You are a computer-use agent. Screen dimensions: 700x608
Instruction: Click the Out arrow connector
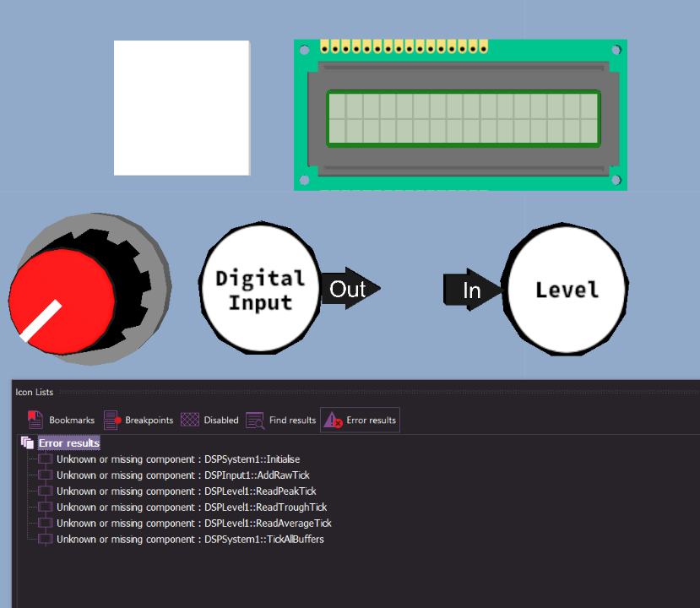(348, 290)
